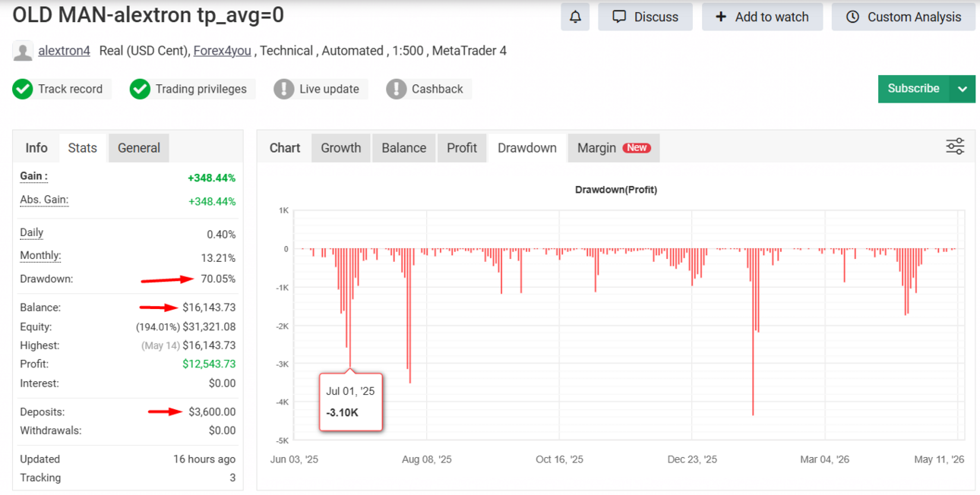Viewport: 980px width, 495px height.
Task: Click the grey exclamation icon beside Live update
Action: [x=283, y=89]
